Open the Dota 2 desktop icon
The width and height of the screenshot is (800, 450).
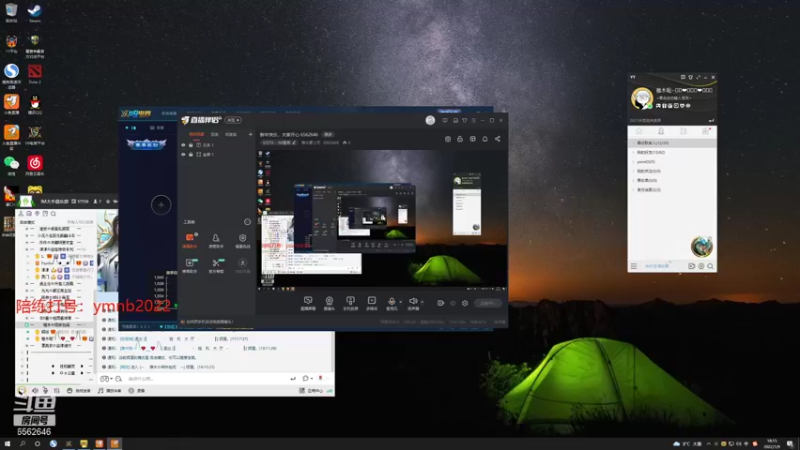click(35, 73)
